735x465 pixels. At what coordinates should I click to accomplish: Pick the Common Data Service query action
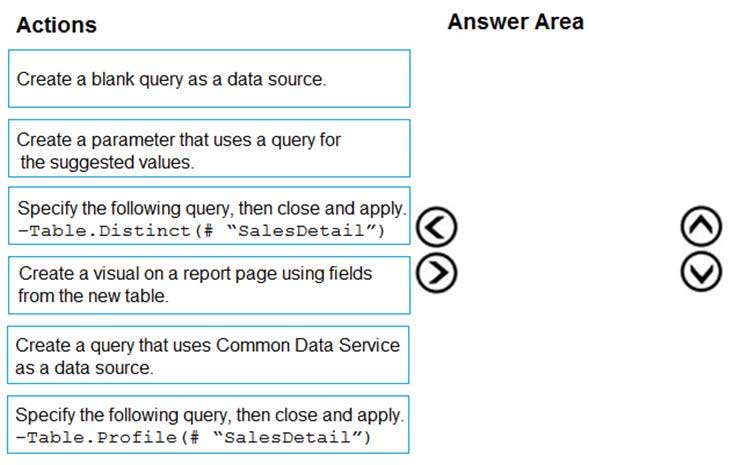[x=209, y=355]
